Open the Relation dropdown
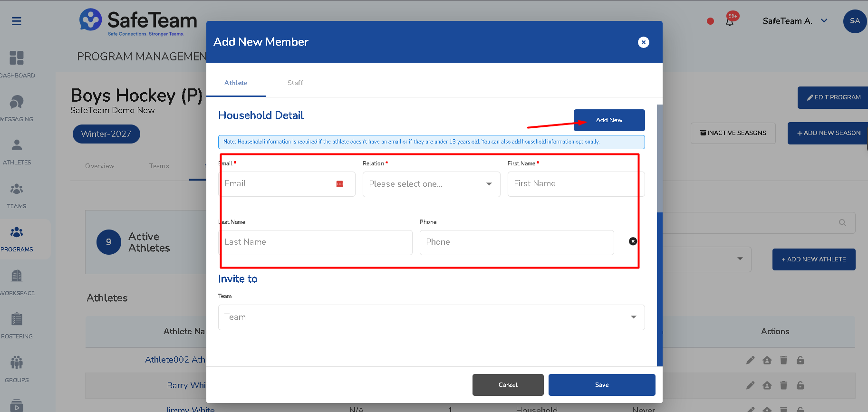 point(431,184)
